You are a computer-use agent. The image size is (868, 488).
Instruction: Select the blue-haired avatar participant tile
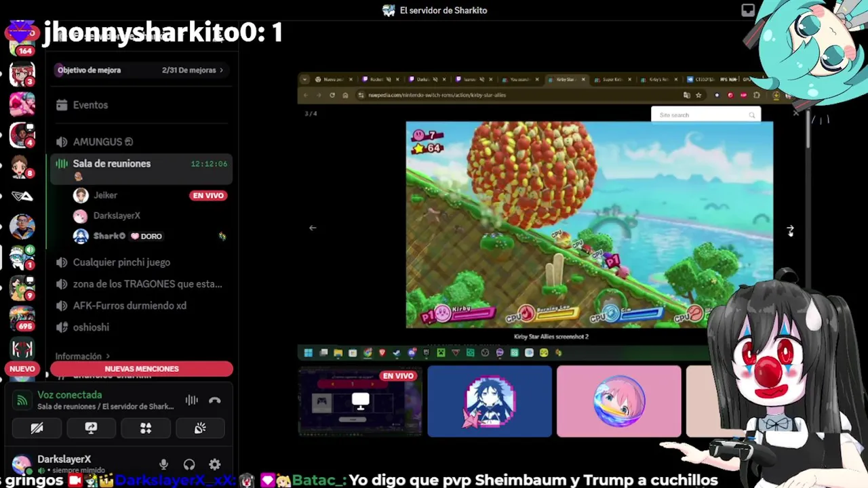coord(490,401)
